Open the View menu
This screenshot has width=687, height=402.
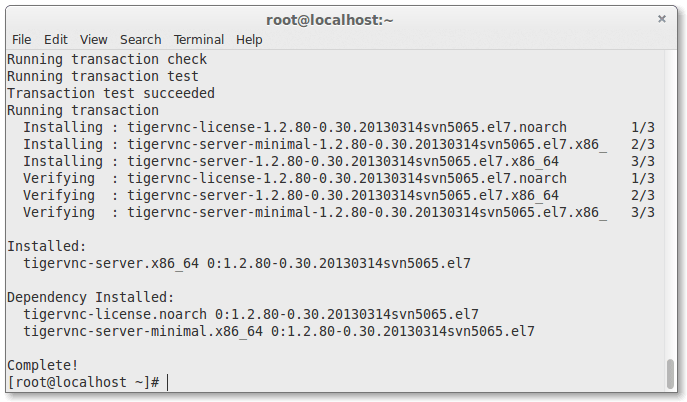click(x=93, y=40)
